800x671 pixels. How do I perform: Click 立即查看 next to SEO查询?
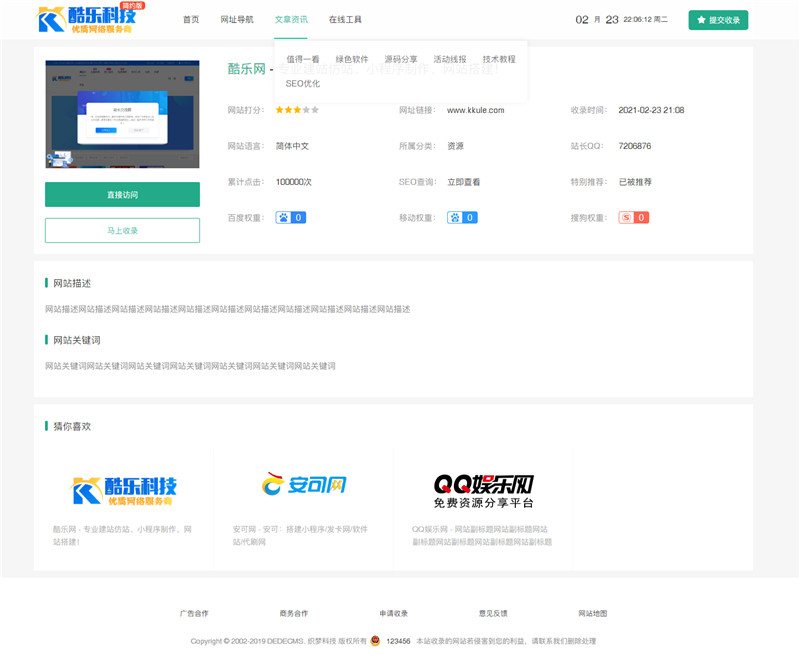pyautogui.click(x=462, y=182)
